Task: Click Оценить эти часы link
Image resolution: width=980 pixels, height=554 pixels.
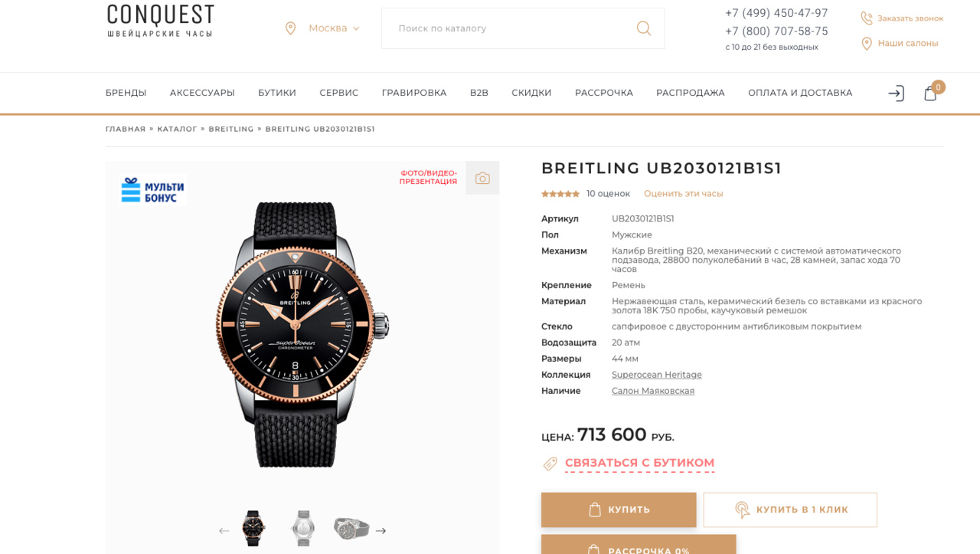Action: [x=683, y=194]
